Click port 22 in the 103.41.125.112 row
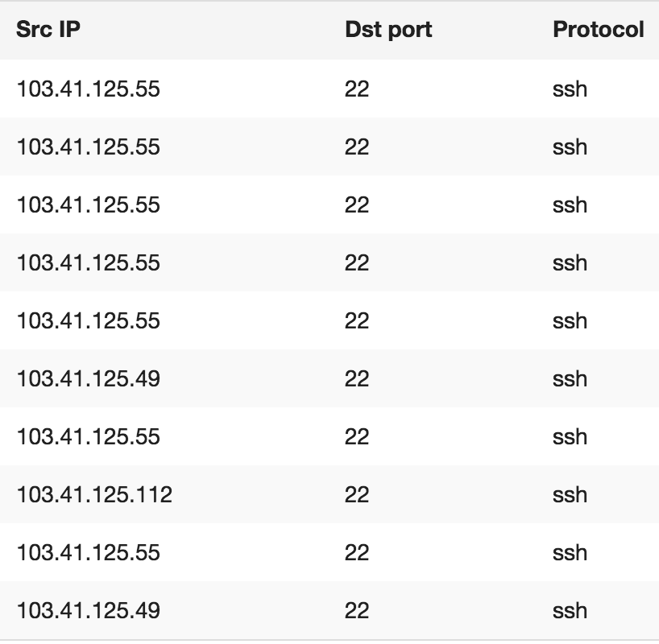 click(x=357, y=494)
